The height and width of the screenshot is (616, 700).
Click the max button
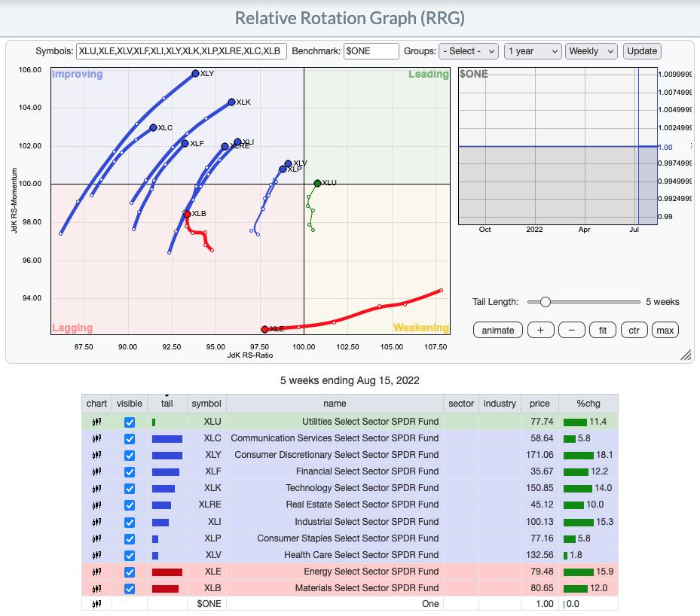[x=665, y=330]
